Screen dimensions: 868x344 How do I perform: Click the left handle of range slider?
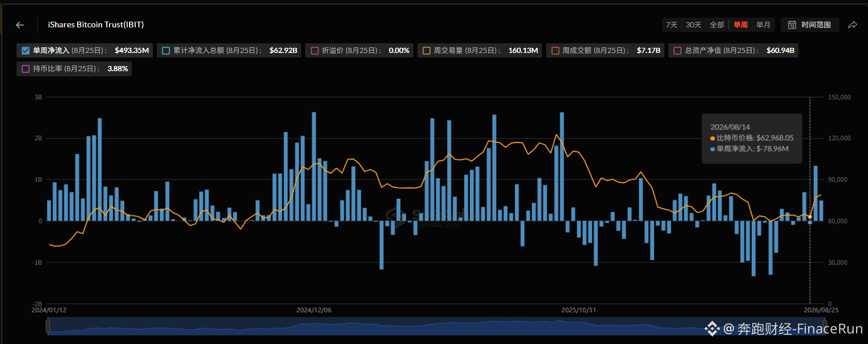point(48,326)
